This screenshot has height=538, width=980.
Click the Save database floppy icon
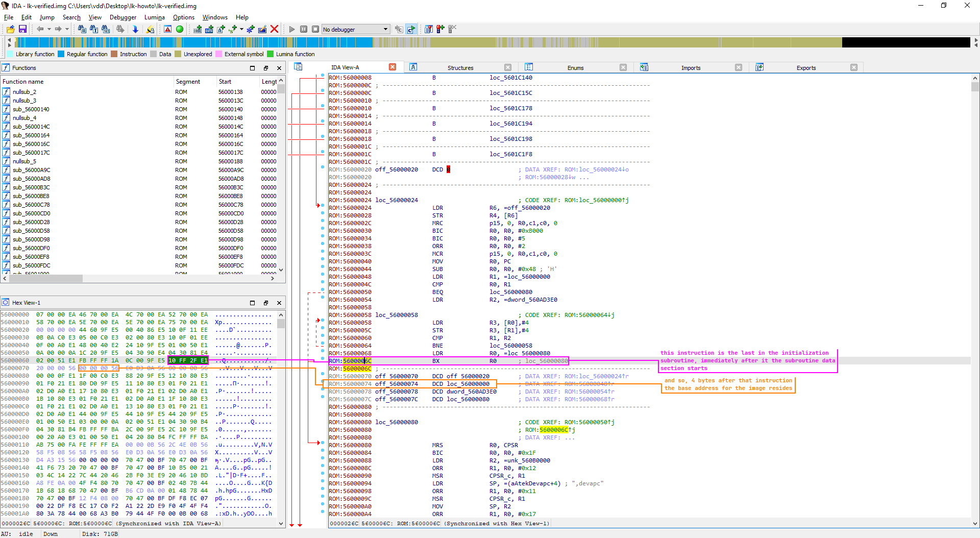22,29
